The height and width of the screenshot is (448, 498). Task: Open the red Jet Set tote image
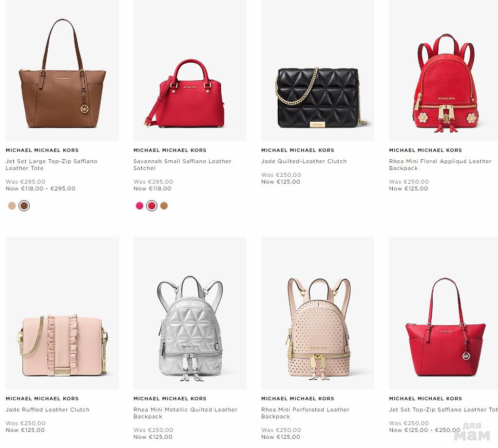click(443, 313)
